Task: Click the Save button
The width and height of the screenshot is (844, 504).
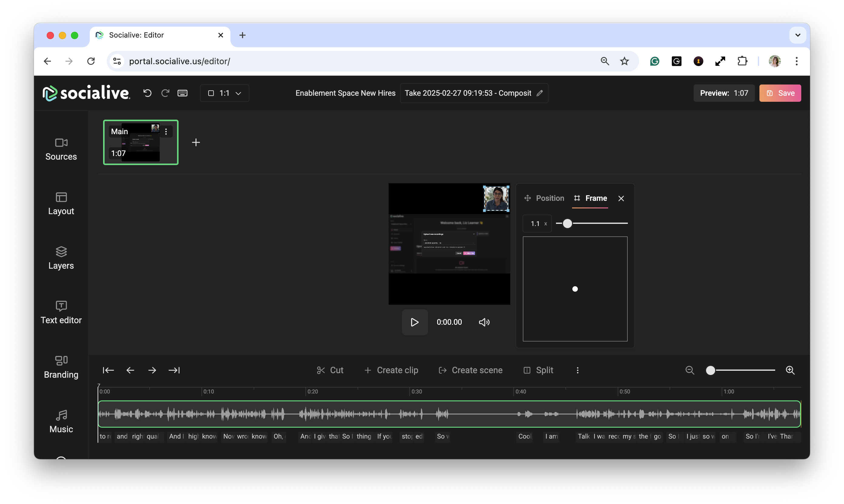Action: click(x=780, y=93)
